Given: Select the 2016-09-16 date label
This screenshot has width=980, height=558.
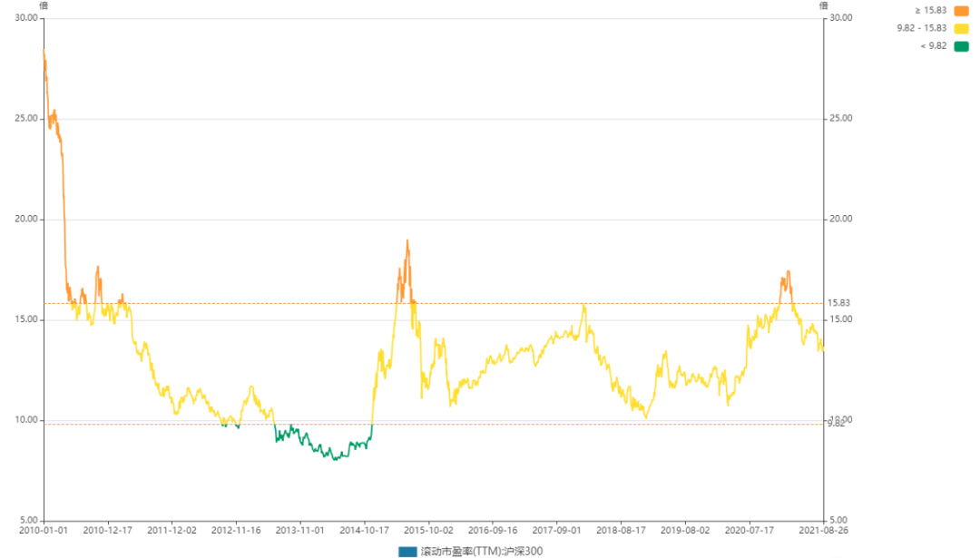Looking at the screenshot, I should (x=493, y=531).
